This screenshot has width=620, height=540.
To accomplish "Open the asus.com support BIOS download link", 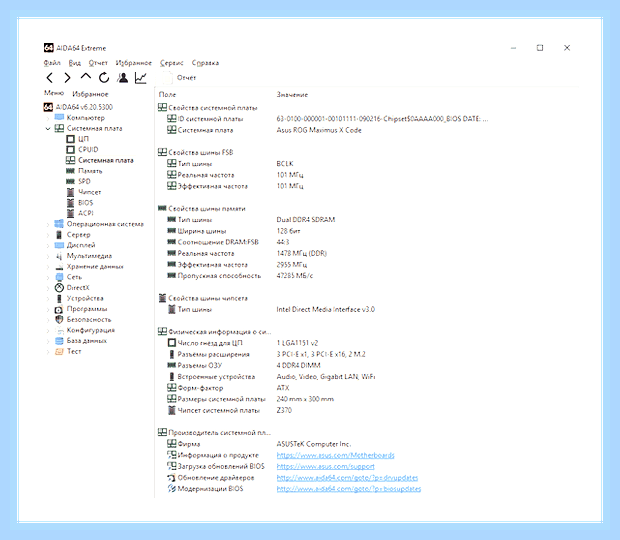I will tap(325, 466).
